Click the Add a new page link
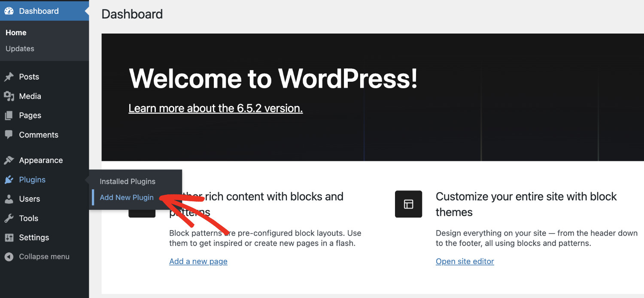This screenshot has height=298, width=644. [x=198, y=261]
